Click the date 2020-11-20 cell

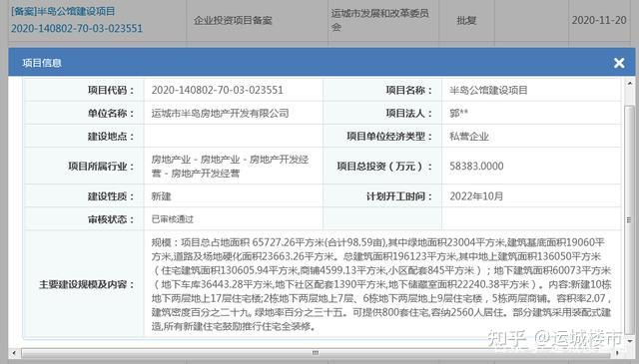(599, 20)
